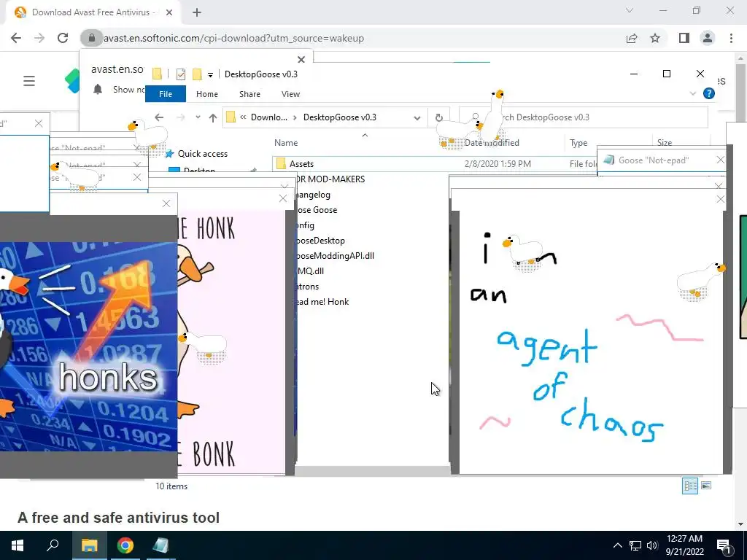Show hidden system tray icons
The width and height of the screenshot is (747, 560).
617,545
